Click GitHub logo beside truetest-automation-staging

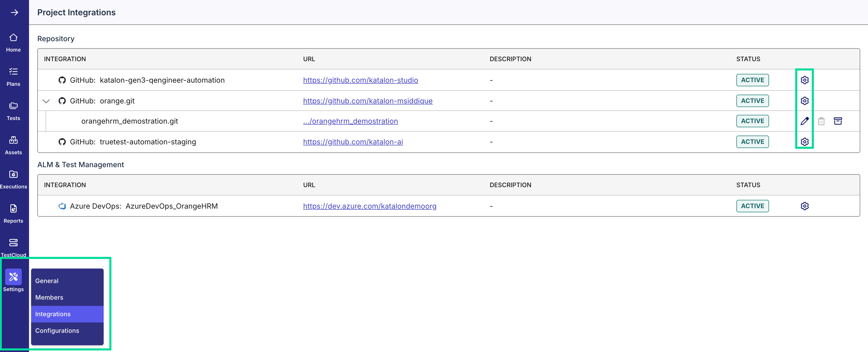click(62, 142)
